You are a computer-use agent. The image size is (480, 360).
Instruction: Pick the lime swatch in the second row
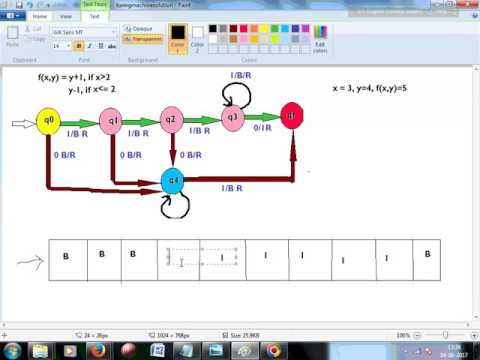tap(275, 39)
